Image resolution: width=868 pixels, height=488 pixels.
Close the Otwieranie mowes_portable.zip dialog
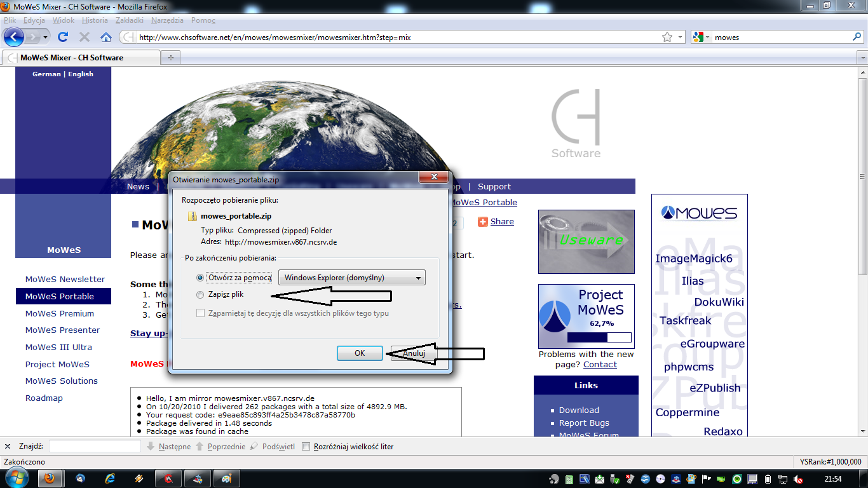(434, 177)
